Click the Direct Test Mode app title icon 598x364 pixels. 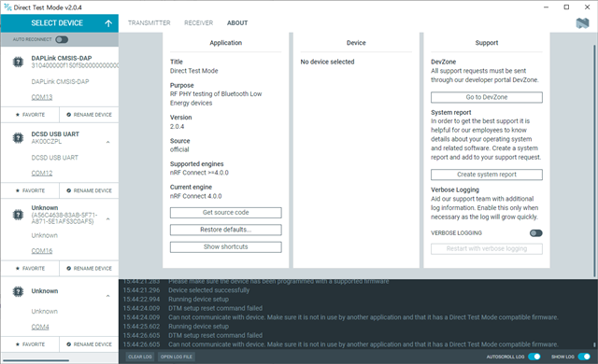click(7, 7)
